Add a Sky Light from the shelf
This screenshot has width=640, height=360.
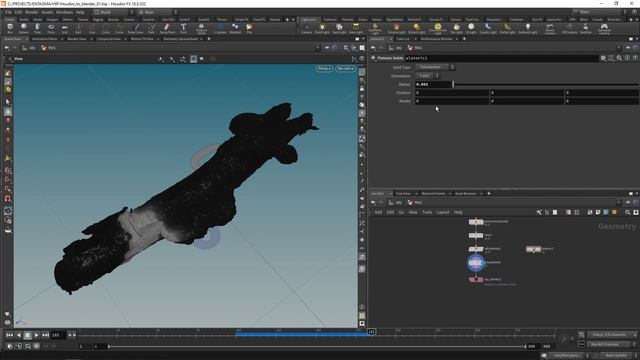(x=457, y=29)
